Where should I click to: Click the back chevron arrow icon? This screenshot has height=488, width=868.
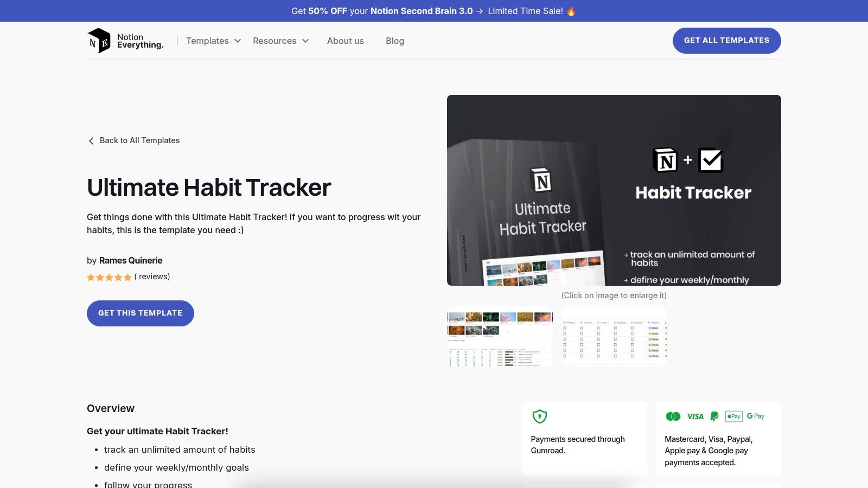click(x=91, y=141)
